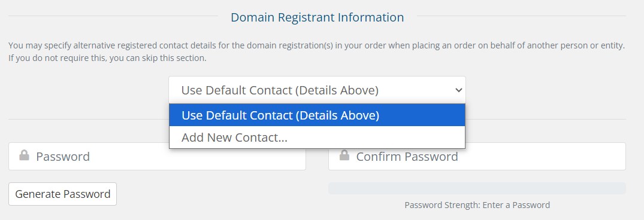Screen dimensions: 644x220
Task: Click the lock icon beside Confirm Password
Action: [344, 155]
